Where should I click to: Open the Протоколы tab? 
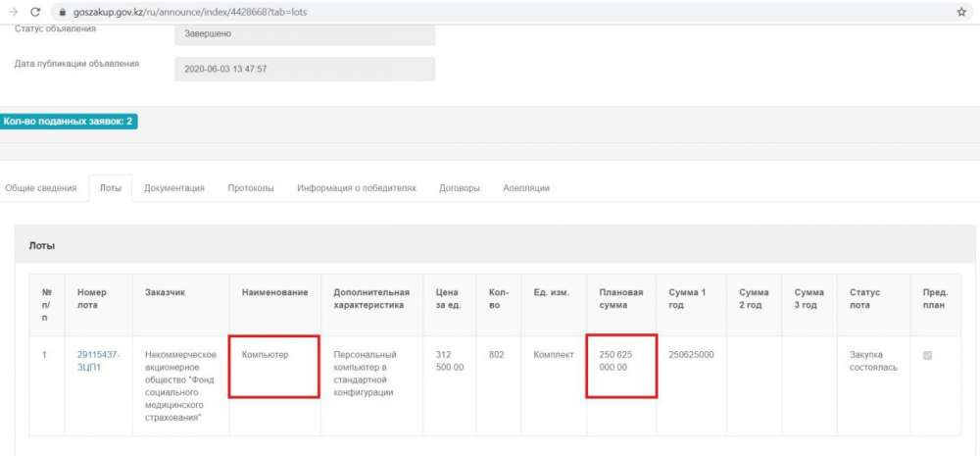coord(251,188)
